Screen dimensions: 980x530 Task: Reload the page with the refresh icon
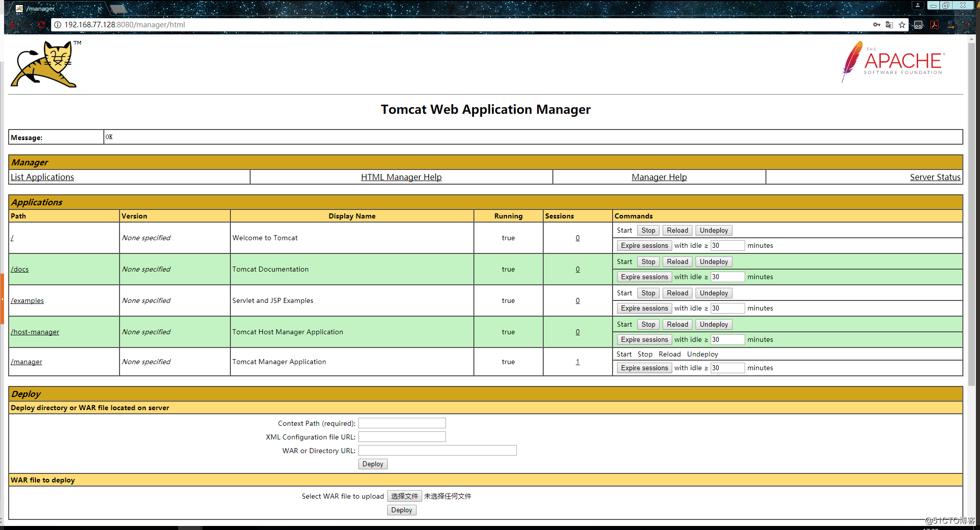tap(42, 25)
